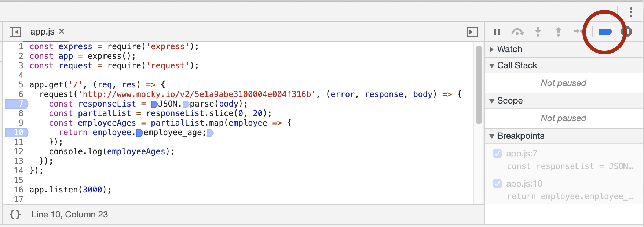Open the three-dot more options menu

pyautogui.click(x=631, y=12)
